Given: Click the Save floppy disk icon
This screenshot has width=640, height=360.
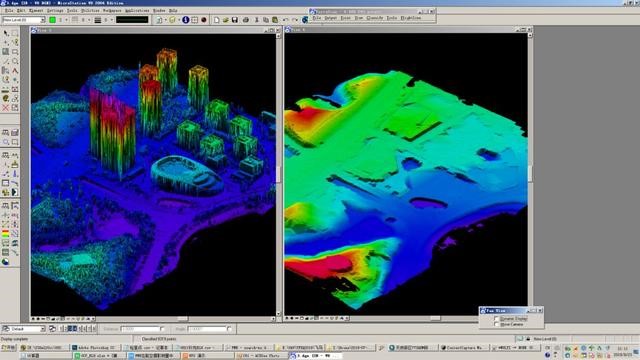Looking at the screenshot, I should point(235,20).
